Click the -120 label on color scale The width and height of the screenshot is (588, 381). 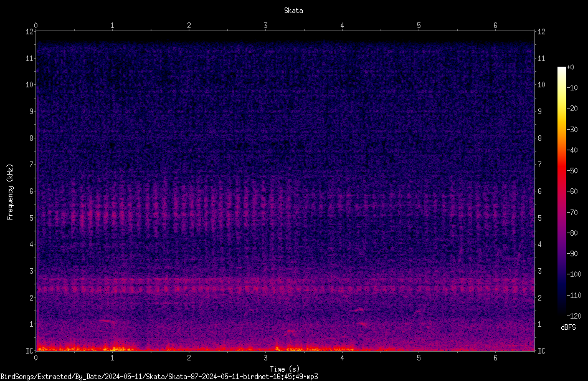[574, 316]
